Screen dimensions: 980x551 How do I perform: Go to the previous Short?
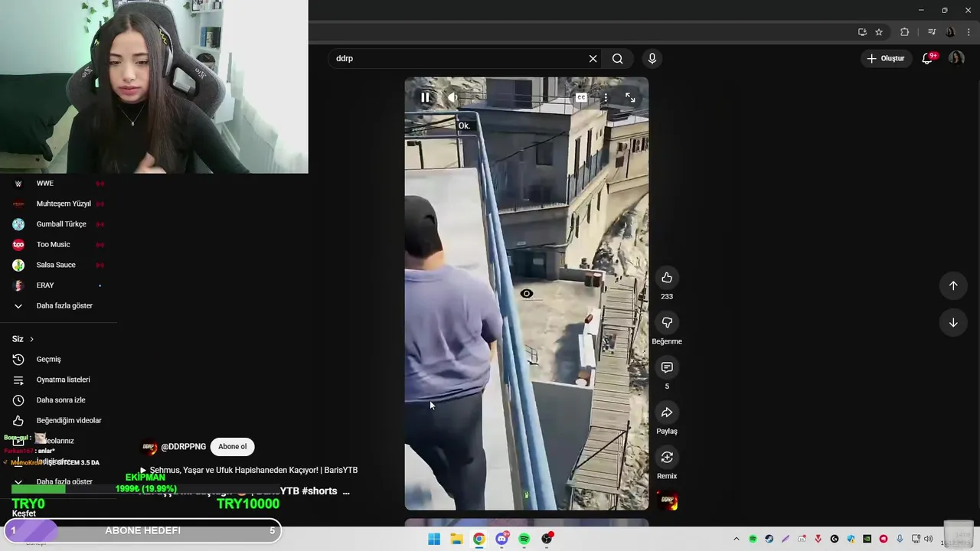pyautogui.click(x=953, y=285)
